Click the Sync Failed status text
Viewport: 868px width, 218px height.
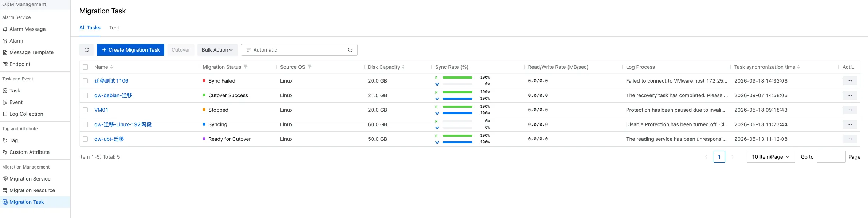[x=222, y=81]
